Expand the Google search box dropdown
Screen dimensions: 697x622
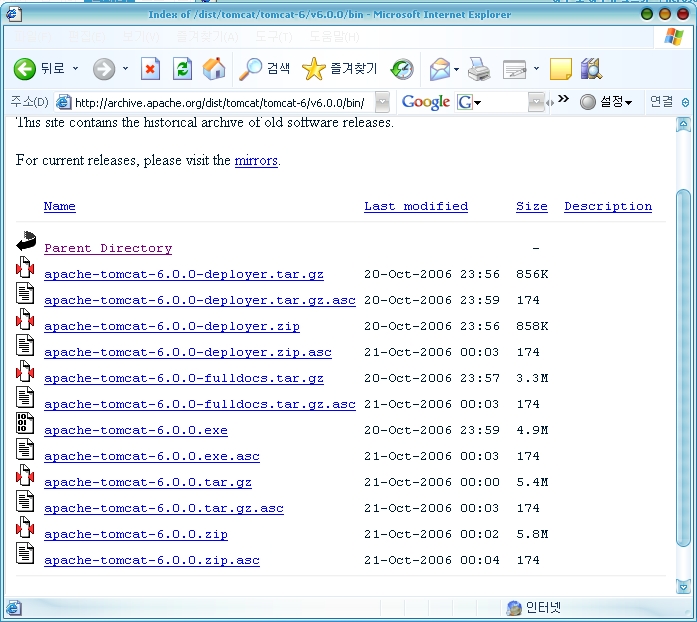pyautogui.click(x=536, y=103)
